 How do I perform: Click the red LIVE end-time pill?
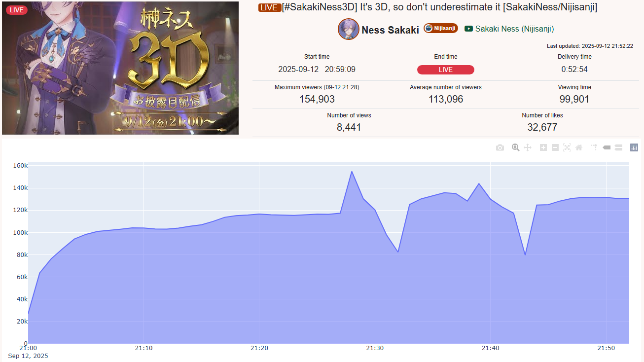tap(446, 70)
